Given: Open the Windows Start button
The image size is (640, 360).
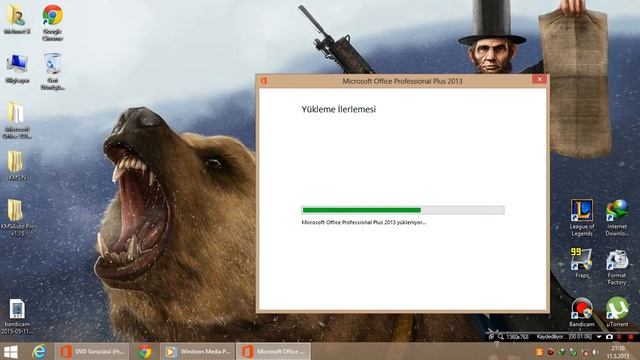Looking at the screenshot, I should coord(11,351).
